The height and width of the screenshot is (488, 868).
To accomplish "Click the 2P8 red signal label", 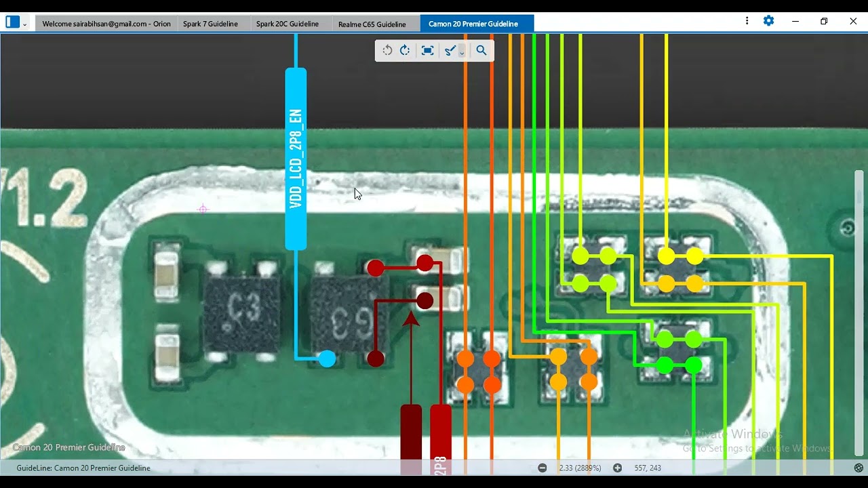I will [441, 439].
